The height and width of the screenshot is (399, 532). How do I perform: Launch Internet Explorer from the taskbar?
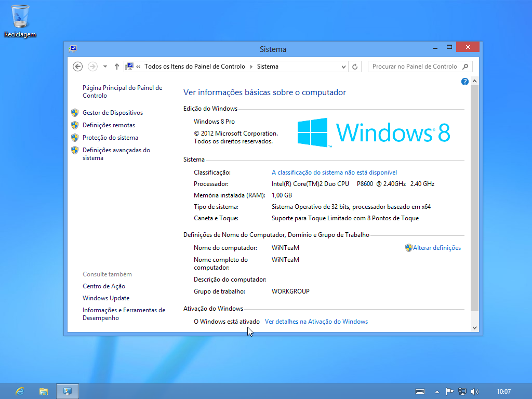[20, 392]
